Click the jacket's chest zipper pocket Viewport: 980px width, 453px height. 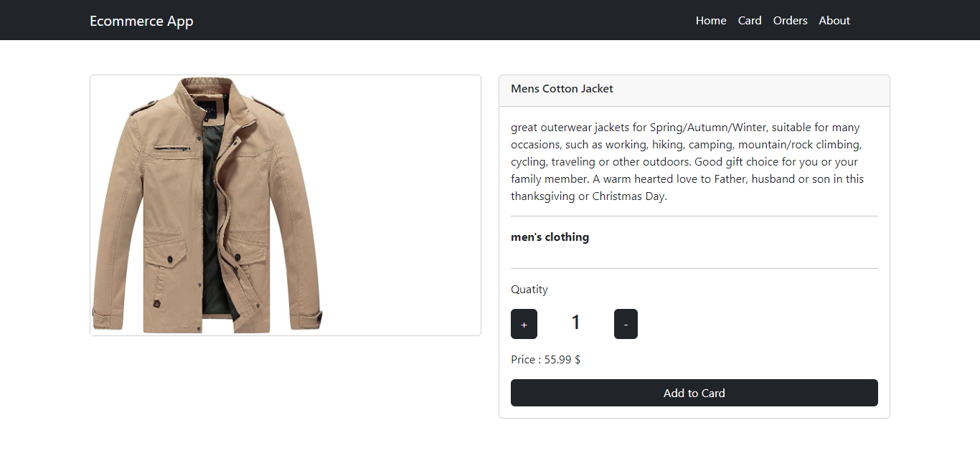point(172,148)
